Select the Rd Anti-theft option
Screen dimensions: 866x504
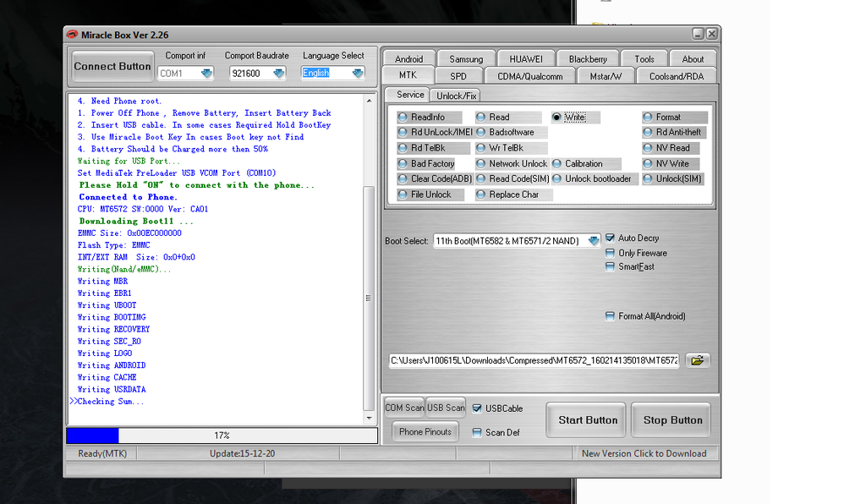tap(649, 133)
